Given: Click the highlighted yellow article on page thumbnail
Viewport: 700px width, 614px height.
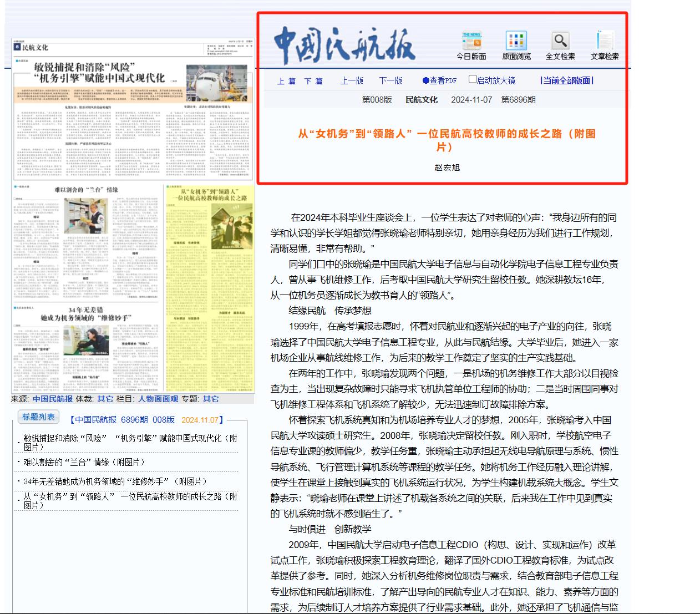Looking at the screenshot, I should click(209, 288).
